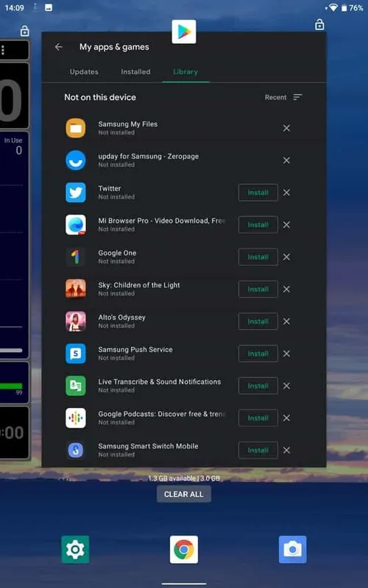Install Twitter

coord(258,193)
